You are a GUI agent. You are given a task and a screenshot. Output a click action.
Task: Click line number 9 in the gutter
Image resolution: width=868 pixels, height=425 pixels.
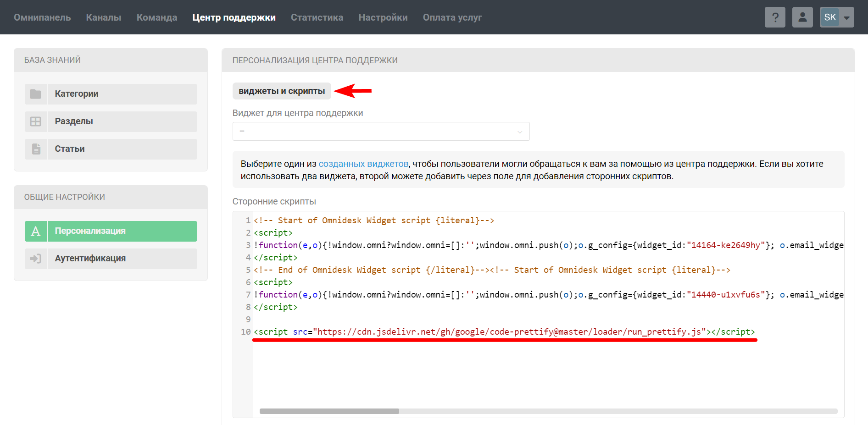tap(248, 319)
